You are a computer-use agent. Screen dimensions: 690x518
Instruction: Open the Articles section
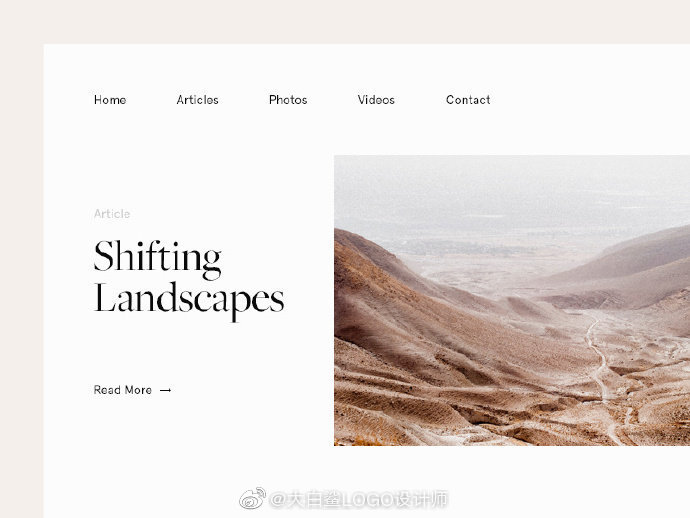point(198,100)
